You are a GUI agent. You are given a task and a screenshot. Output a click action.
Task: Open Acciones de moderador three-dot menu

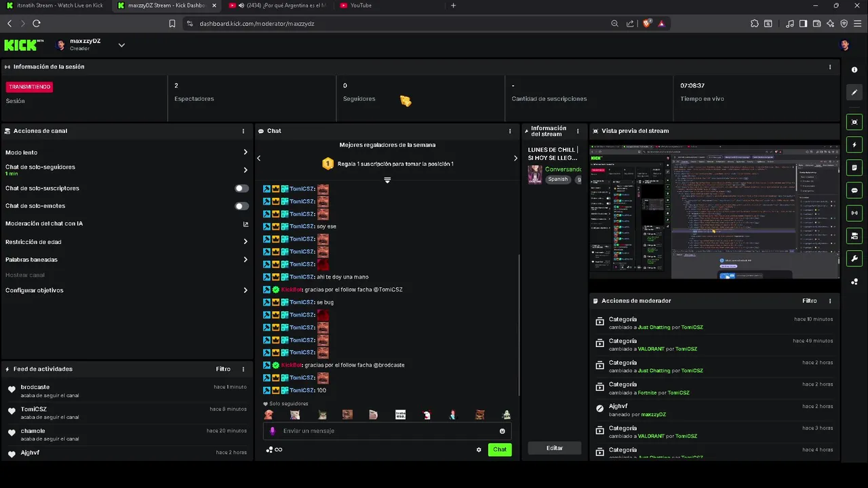pos(830,301)
